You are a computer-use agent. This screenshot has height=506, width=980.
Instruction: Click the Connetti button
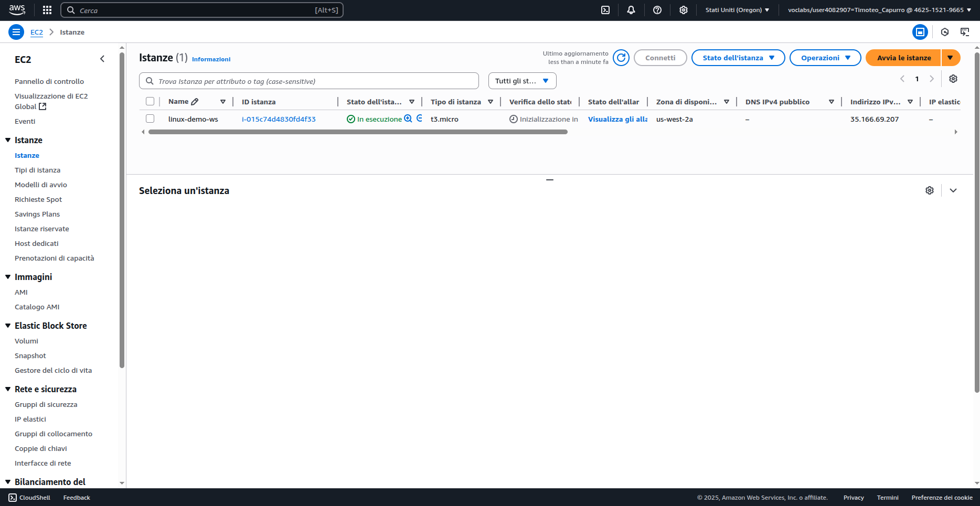[660, 58]
